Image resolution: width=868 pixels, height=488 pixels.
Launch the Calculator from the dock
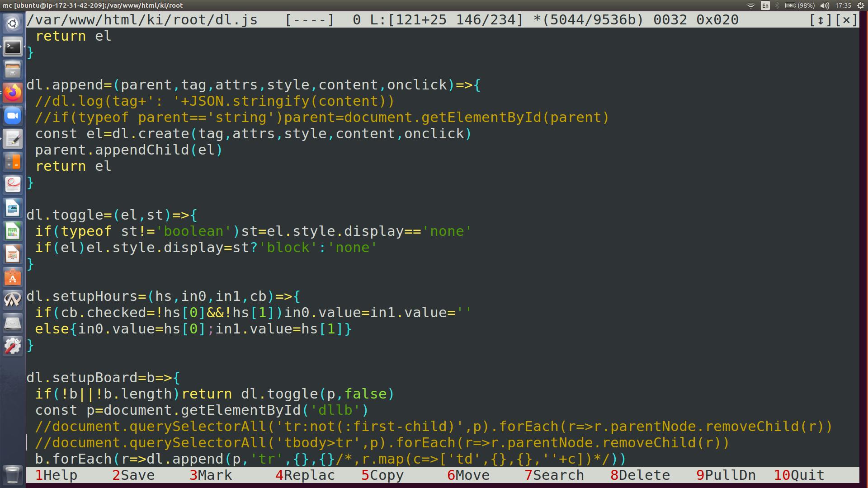[x=13, y=162]
